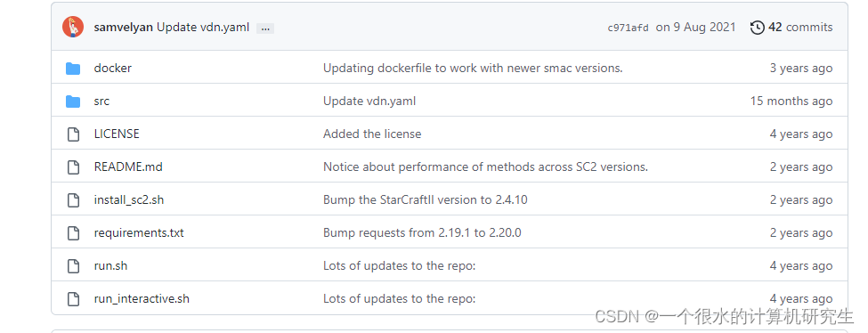Image resolution: width=868 pixels, height=333 pixels.
Task: Click the run_interactive.sh file icon
Action: [x=73, y=299]
